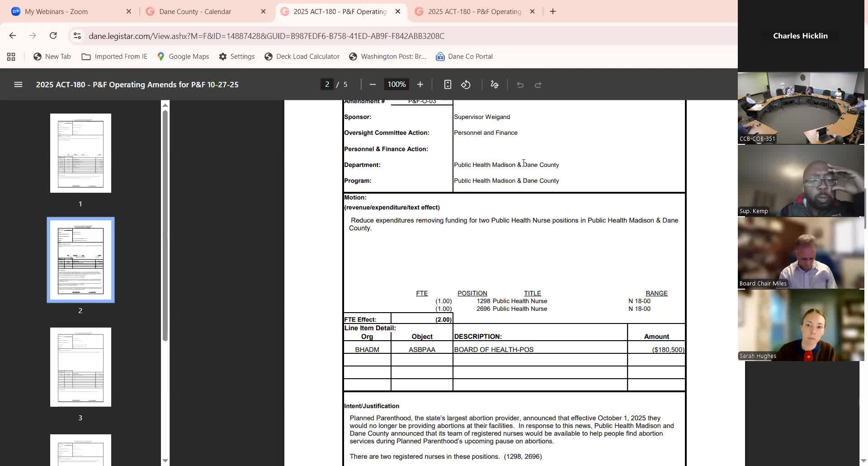Open page 3 thumbnail in sidebar
868x466 pixels.
click(80, 367)
